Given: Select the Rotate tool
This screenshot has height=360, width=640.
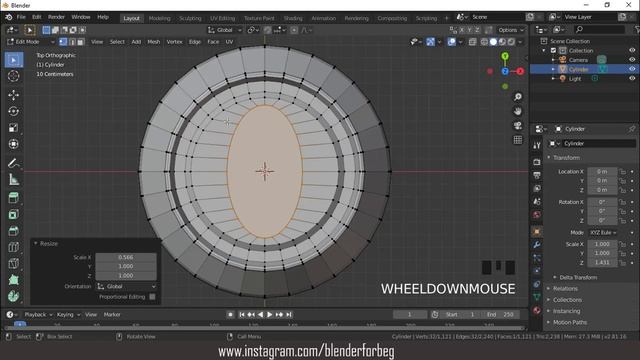Looking at the screenshot, I should point(13,111).
